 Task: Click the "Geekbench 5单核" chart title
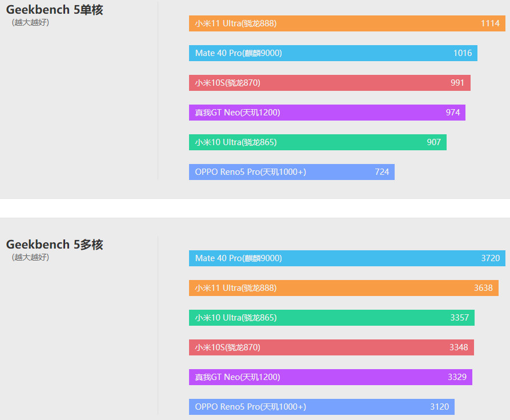click(55, 10)
